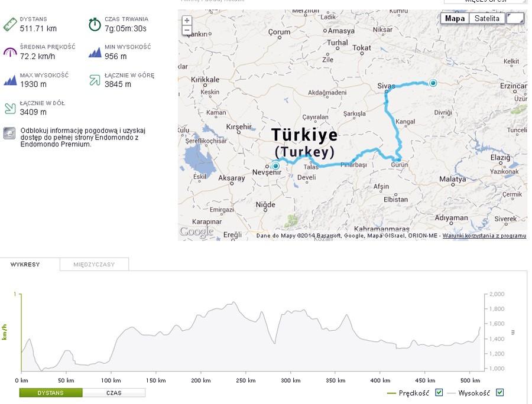This screenshot has width=532, height=404.
Task: Click the Kırşehir city label on map
Action: point(239,126)
